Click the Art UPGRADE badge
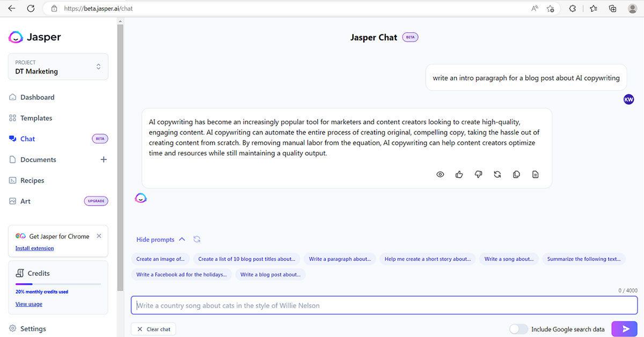 point(96,201)
